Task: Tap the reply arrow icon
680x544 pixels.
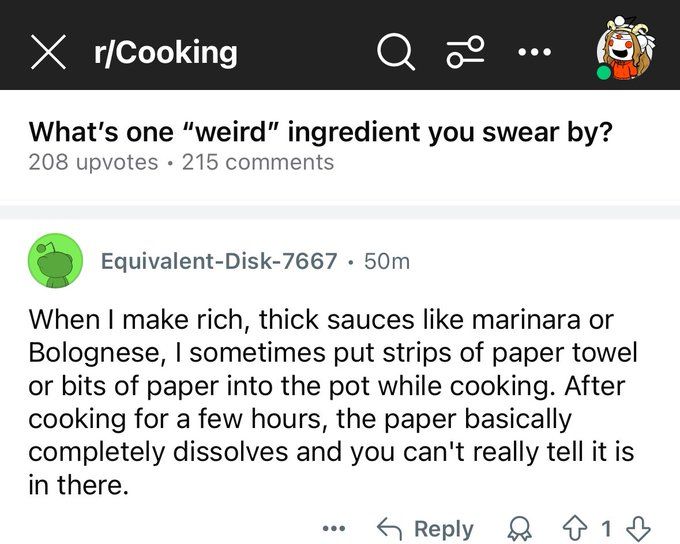Action: [x=391, y=528]
